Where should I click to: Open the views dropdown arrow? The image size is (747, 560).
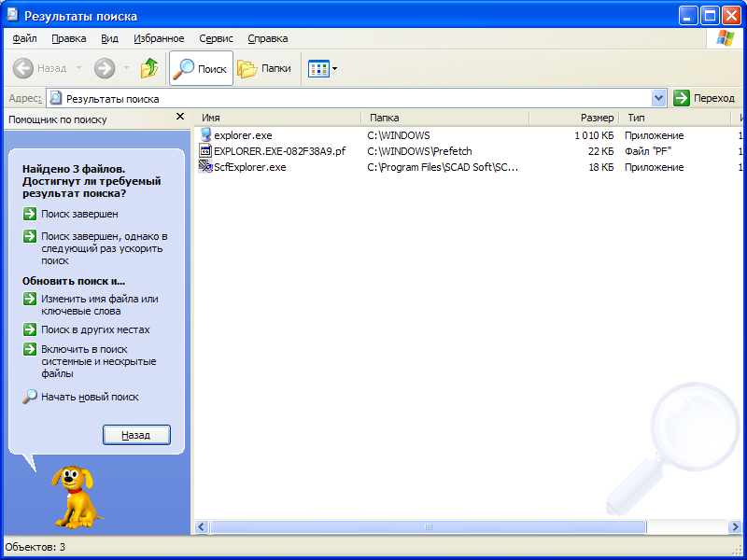[335, 68]
